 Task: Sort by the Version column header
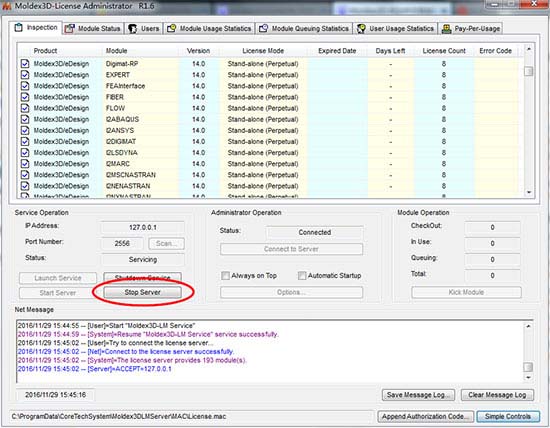(x=199, y=51)
